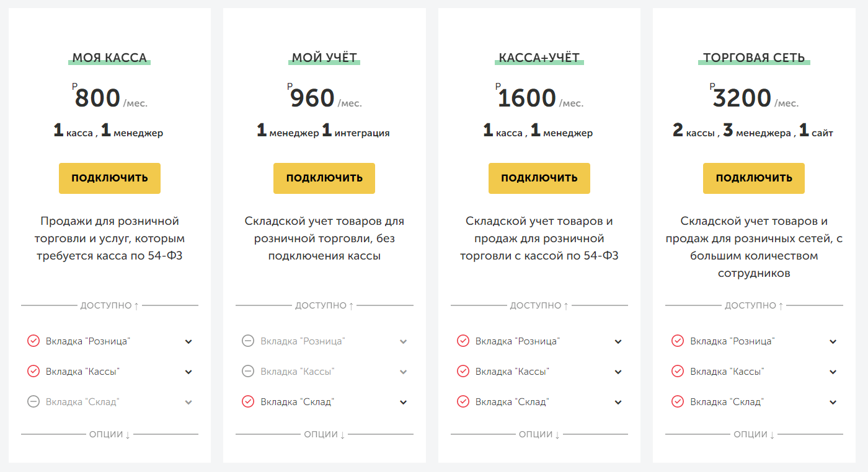Collapse the ДОСТУПНО section in Моя Касса
Image resolution: width=868 pixels, height=472 pixels.
tap(110, 305)
